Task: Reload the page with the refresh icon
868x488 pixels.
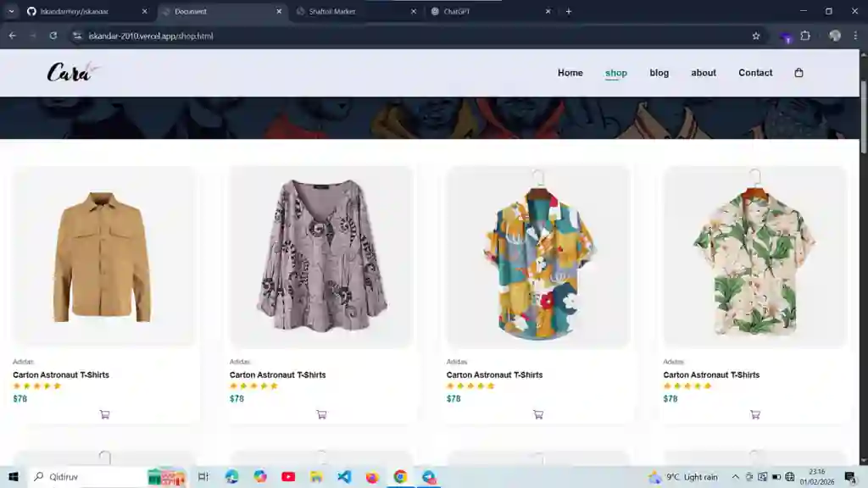Action: (x=53, y=36)
